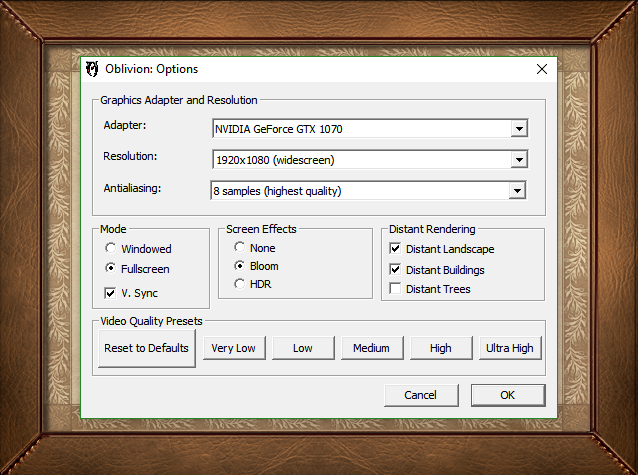Click the NVIDIA GeForce GTX 1070 adapter field

coord(370,129)
